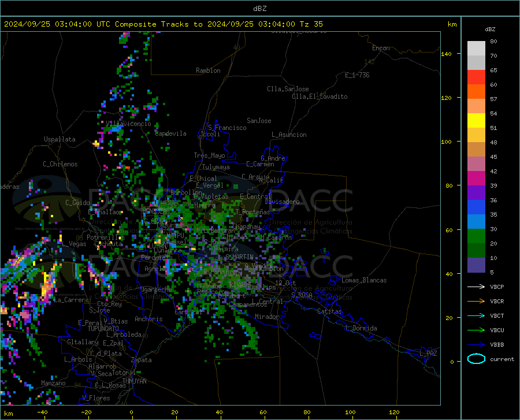Click the cyan 'current' ellipse legend icon
The height and width of the screenshot is (420, 520).
click(476, 359)
